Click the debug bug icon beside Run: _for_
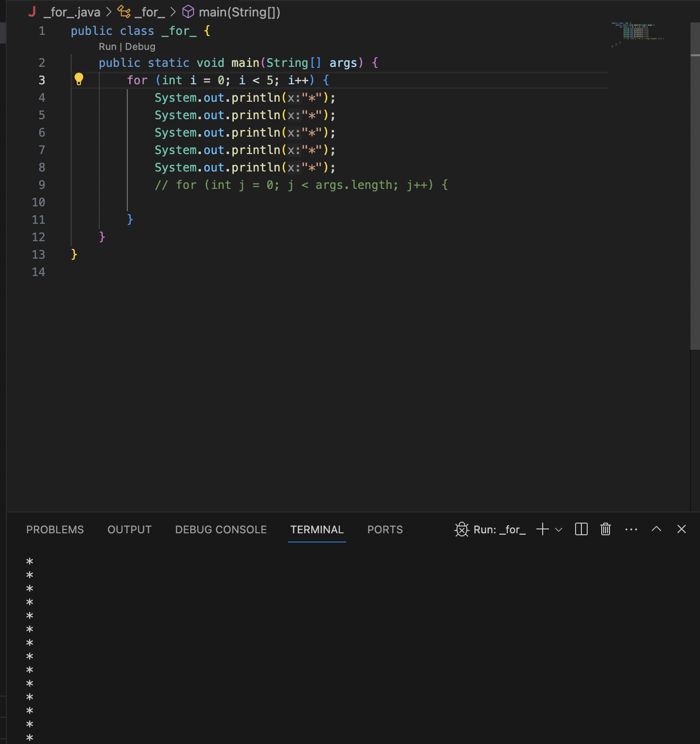 [x=462, y=529]
